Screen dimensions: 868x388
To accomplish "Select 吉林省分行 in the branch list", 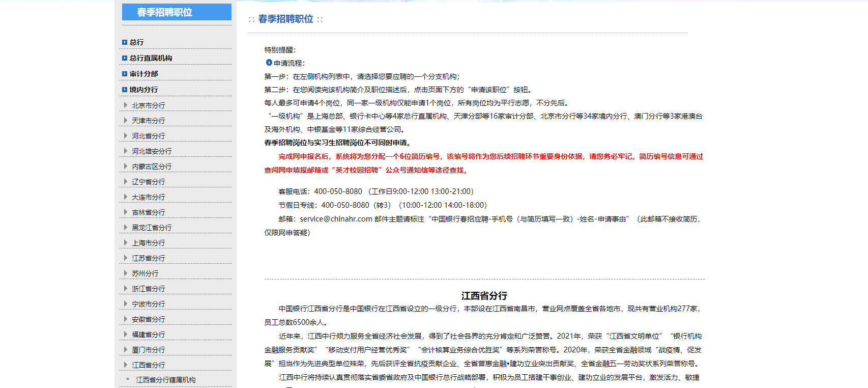I will (149, 212).
